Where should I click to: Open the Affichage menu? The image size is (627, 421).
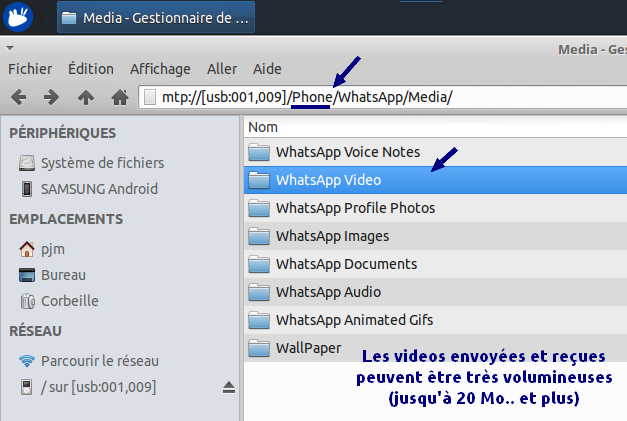click(160, 69)
